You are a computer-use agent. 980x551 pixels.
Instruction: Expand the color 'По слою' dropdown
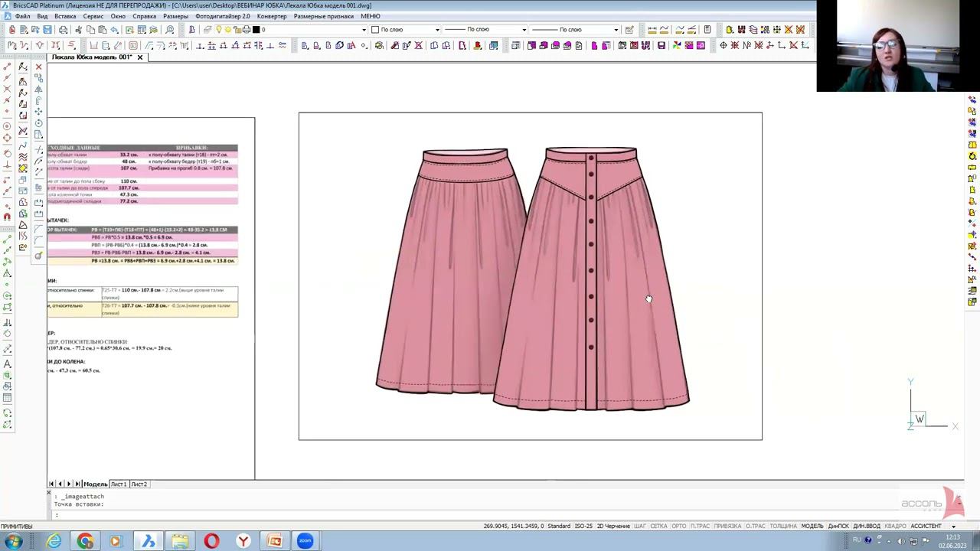point(437,30)
